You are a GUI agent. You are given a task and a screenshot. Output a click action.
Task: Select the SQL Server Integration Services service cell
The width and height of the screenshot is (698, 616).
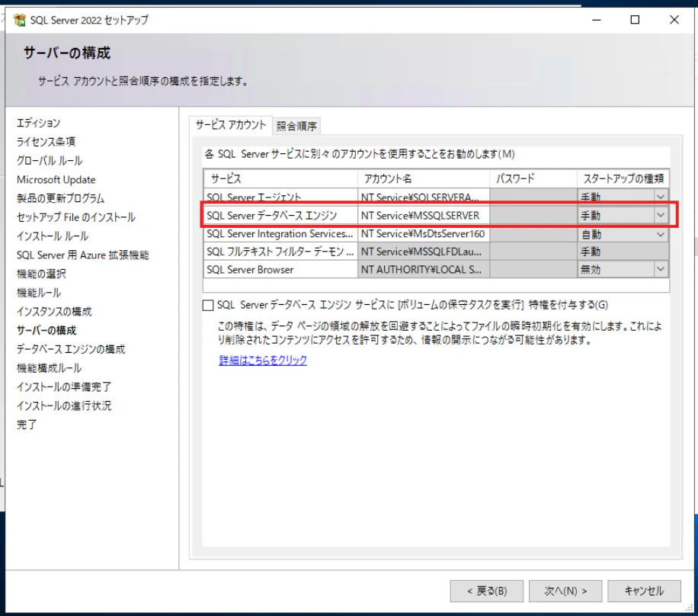(x=281, y=234)
